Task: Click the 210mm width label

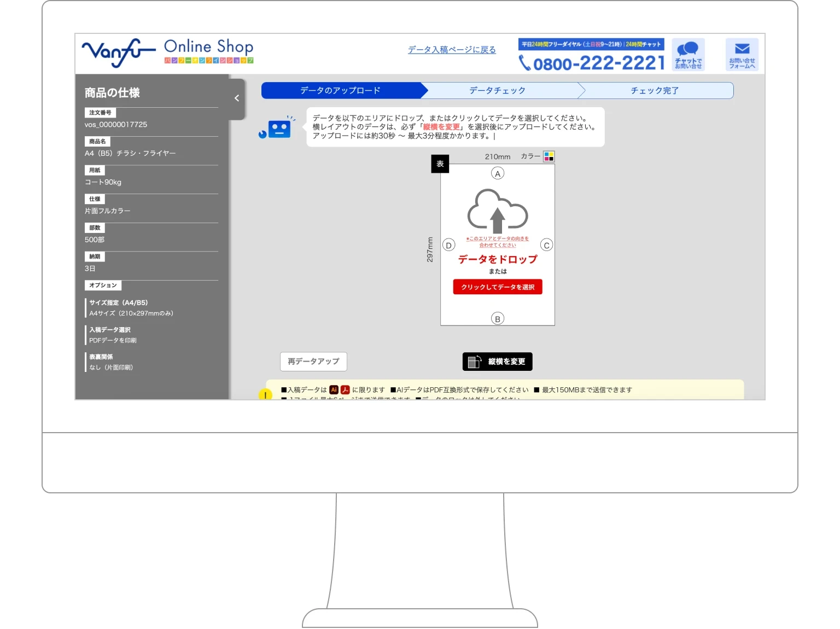Action: click(498, 156)
